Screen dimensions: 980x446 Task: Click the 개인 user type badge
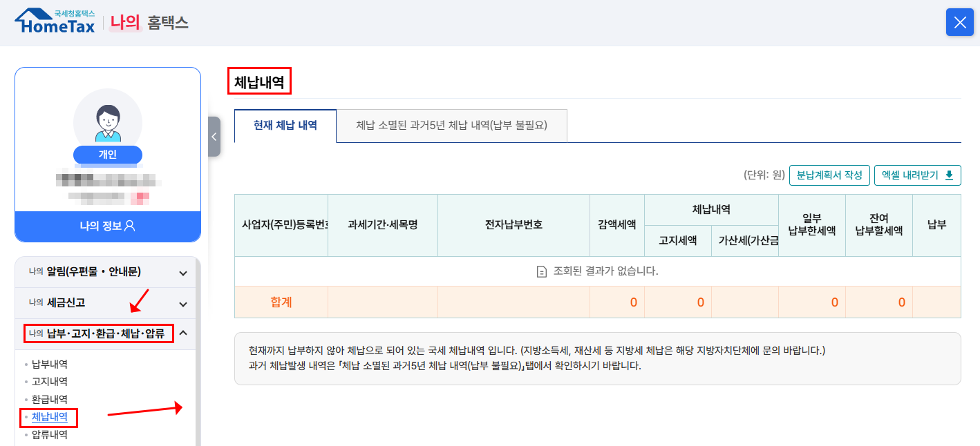coord(107,155)
